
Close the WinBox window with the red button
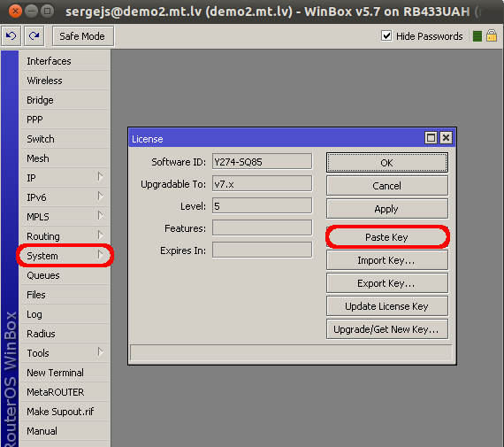(15, 12)
